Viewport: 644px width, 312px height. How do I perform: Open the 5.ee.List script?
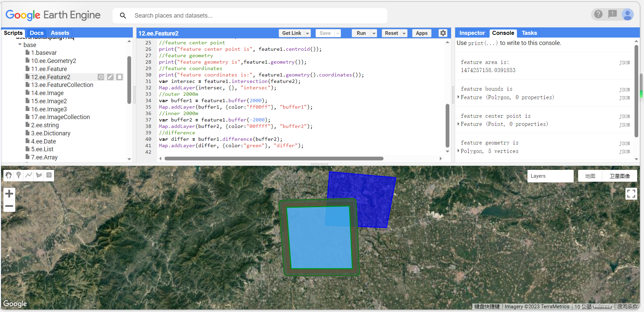tap(42, 149)
